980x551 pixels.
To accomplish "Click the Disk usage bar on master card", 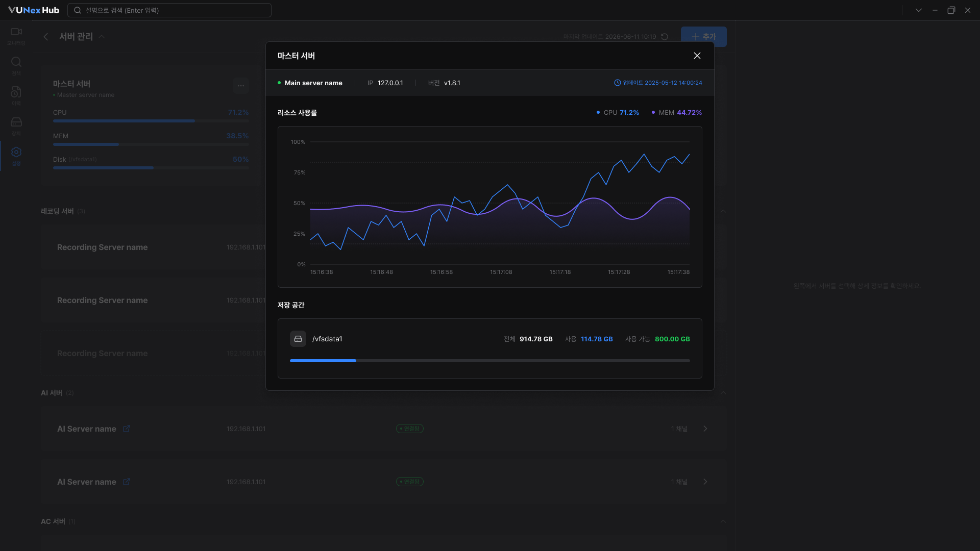I will pos(151,168).
